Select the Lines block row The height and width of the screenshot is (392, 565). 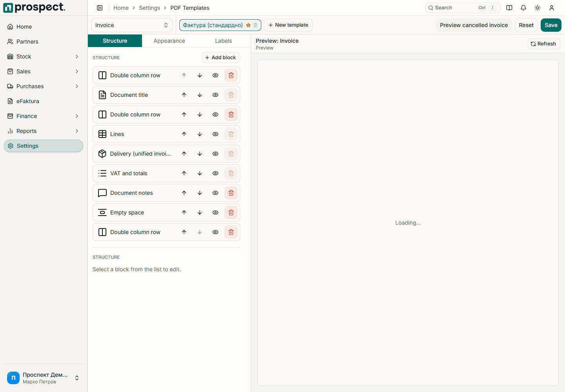(x=166, y=134)
